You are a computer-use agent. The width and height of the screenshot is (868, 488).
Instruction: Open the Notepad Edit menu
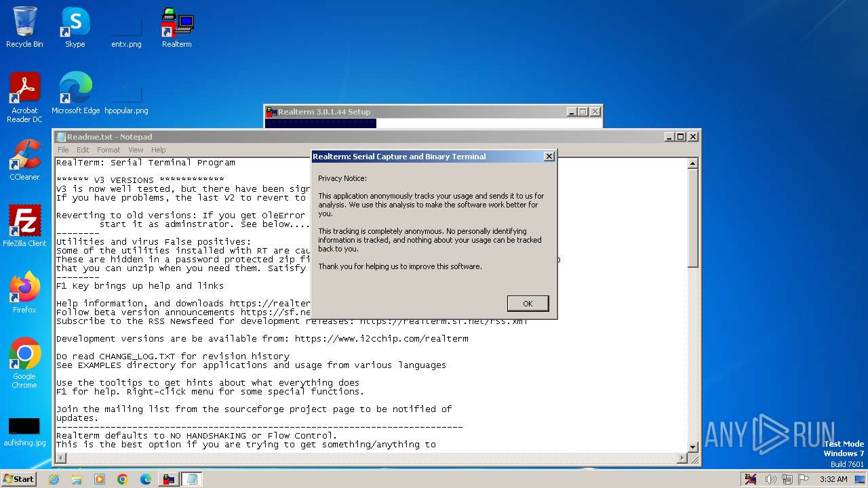click(83, 150)
